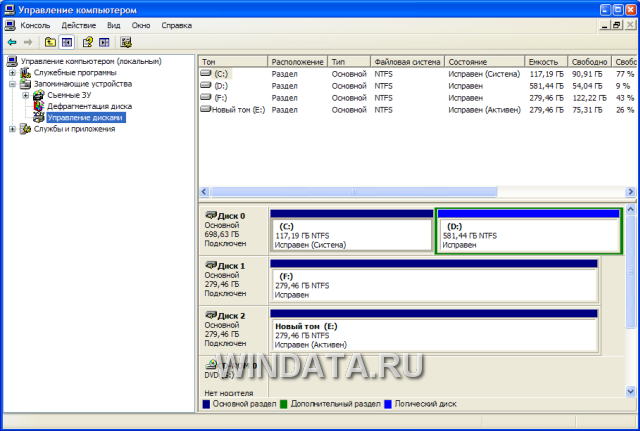Click the Исправен (Активен) status in volume list
640x431 pixels.
[484, 110]
